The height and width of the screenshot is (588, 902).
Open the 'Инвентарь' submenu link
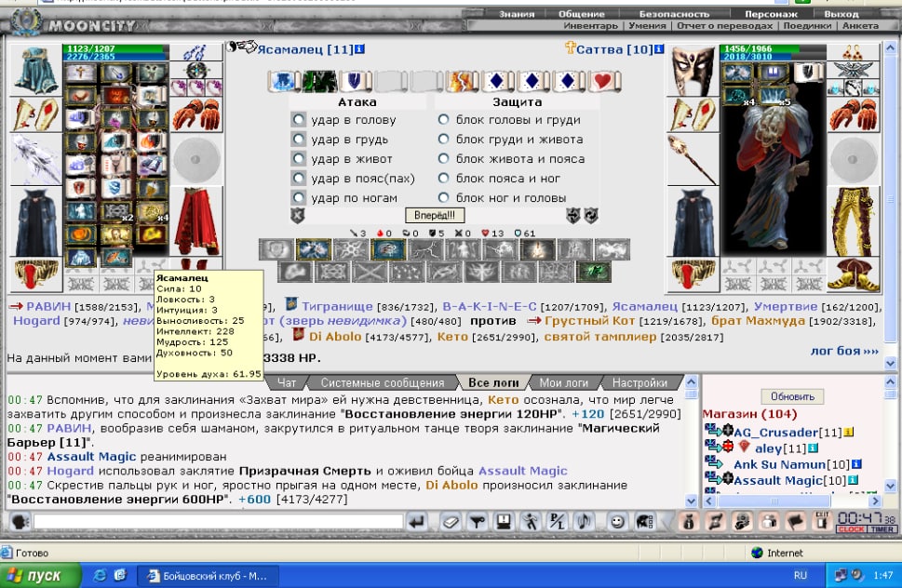click(590, 26)
